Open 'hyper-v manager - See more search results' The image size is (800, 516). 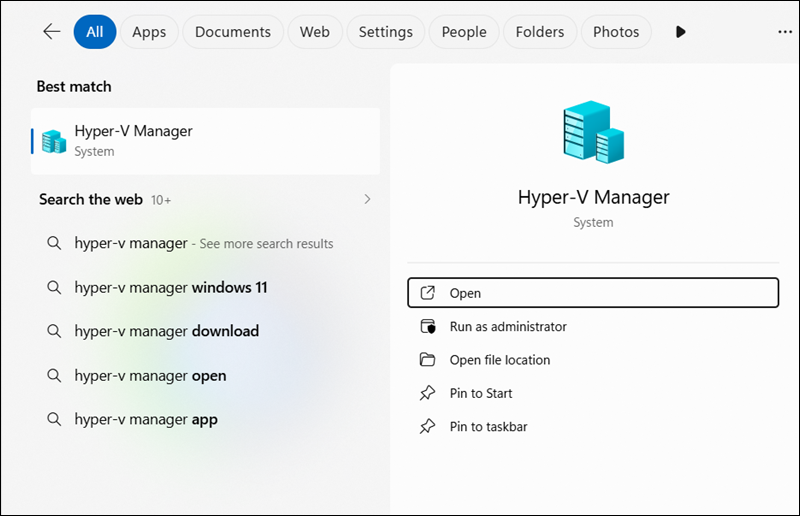click(x=206, y=243)
